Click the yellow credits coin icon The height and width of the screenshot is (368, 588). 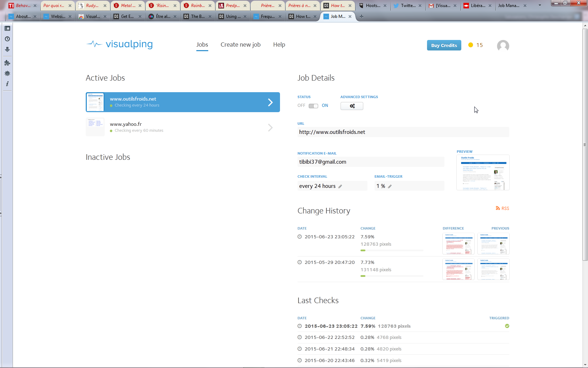click(471, 45)
